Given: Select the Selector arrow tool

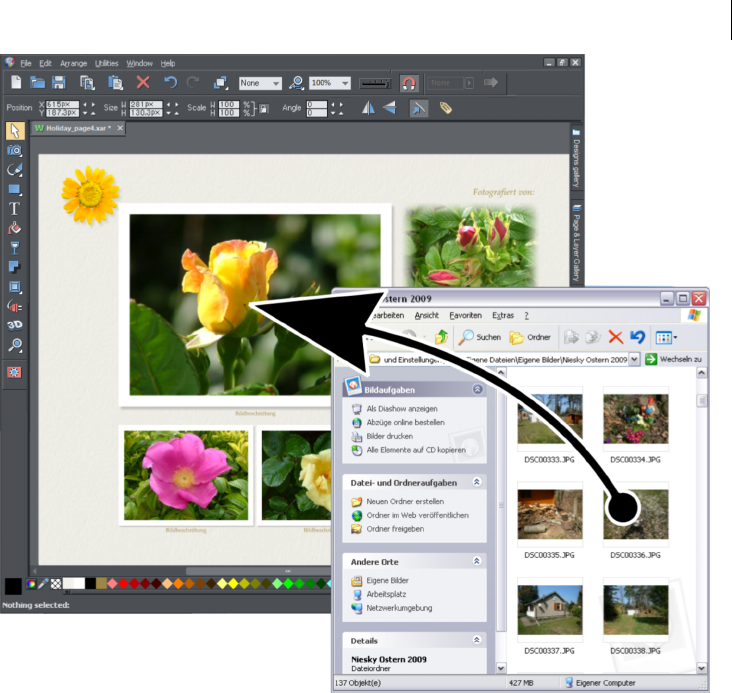Looking at the screenshot, I should coord(15,131).
